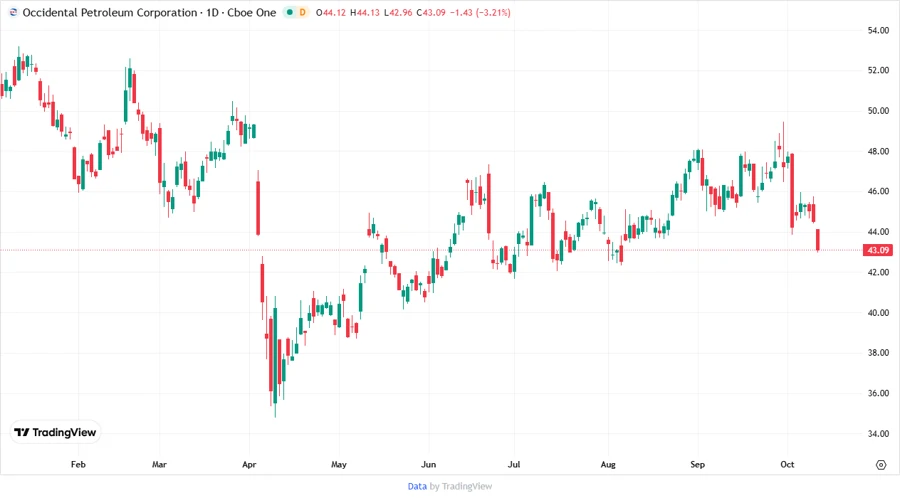The width and height of the screenshot is (900, 498).
Task: Click the high value H44.13
Action: 364,12
